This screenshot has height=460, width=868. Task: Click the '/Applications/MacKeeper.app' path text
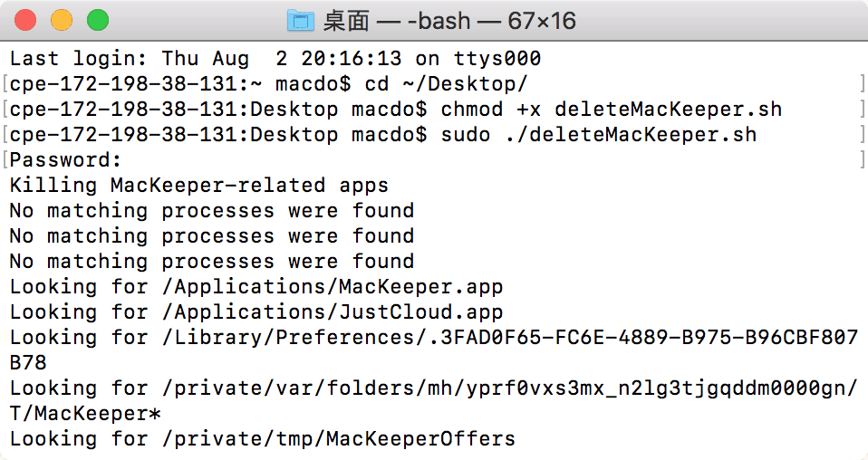pos(333,287)
